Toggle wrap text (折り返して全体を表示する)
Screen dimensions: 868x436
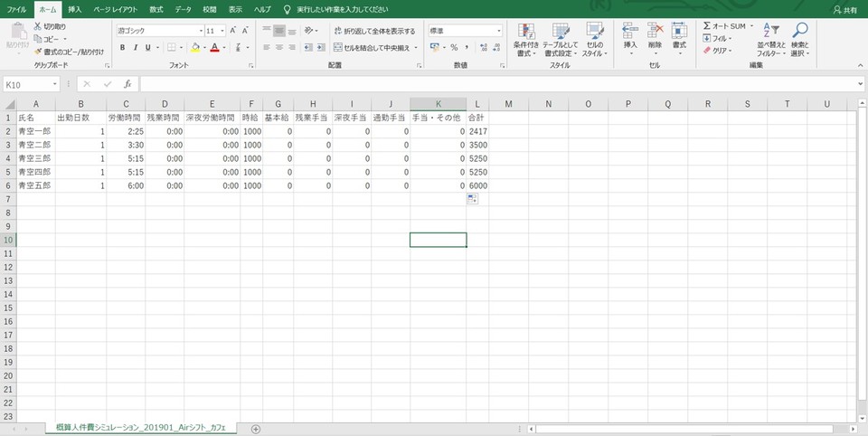pos(373,31)
